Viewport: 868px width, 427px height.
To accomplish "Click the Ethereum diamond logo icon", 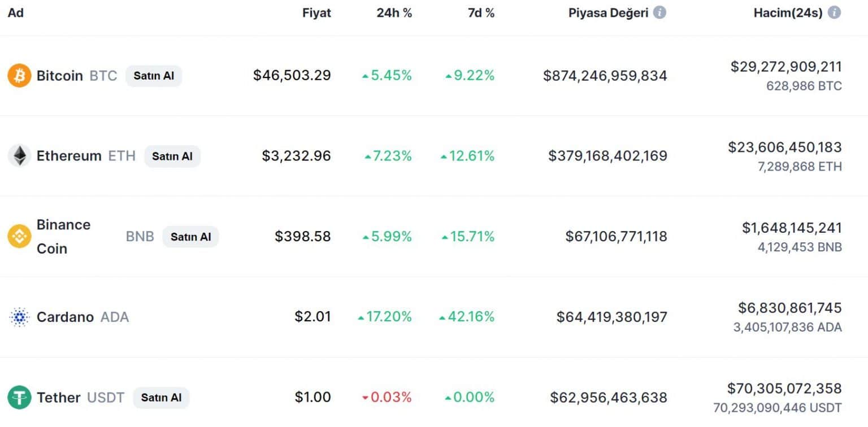I will pos(19,156).
